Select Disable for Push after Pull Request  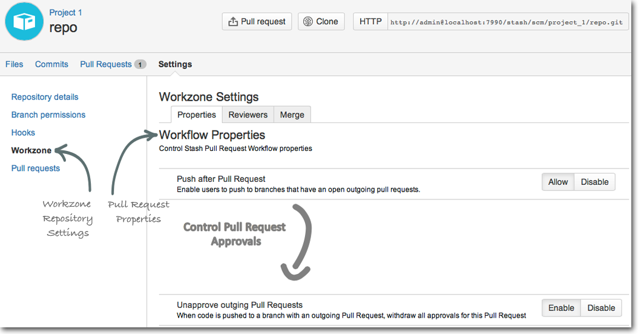coord(594,182)
